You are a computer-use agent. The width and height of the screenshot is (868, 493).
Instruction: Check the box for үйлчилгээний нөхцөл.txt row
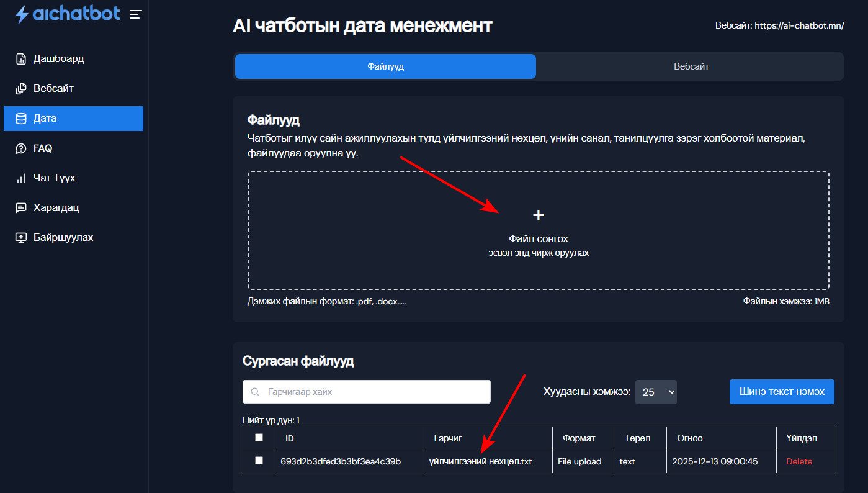(259, 461)
